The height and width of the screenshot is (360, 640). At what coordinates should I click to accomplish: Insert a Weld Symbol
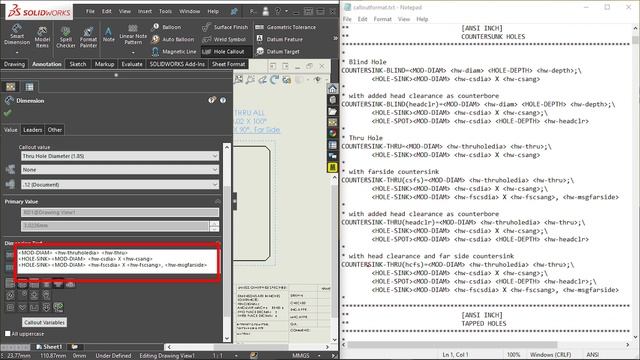coord(224,39)
